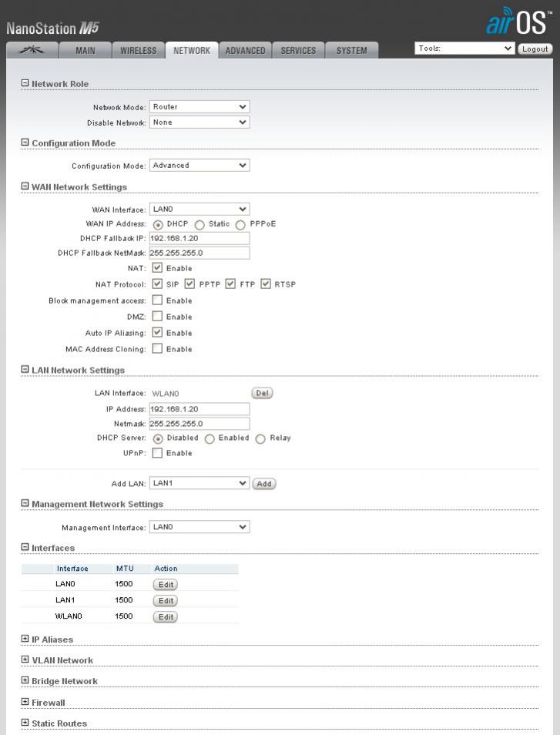Screen dimensions: 560x735
Task: Enable the DMZ checkbox
Action: click(x=157, y=317)
